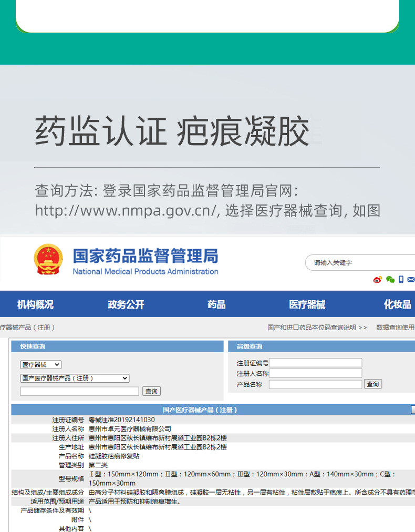415x532 pixels.
Task: Select registration number 粤械注准20192141030
Action: point(122,420)
